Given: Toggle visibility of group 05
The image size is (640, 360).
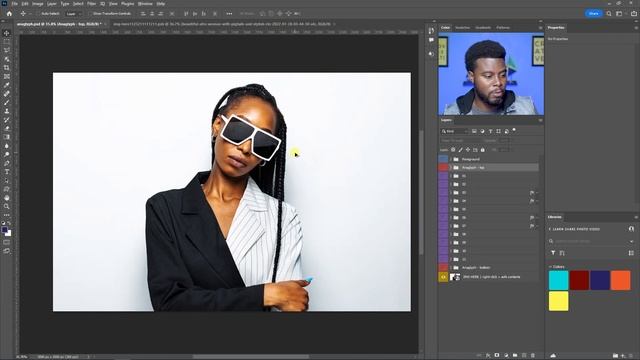Looking at the screenshot, I should pyautogui.click(x=443, y=209).
